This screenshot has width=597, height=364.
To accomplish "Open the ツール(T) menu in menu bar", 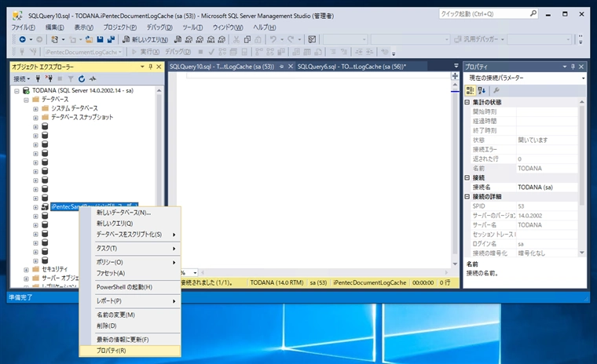I will pos(192,27).
